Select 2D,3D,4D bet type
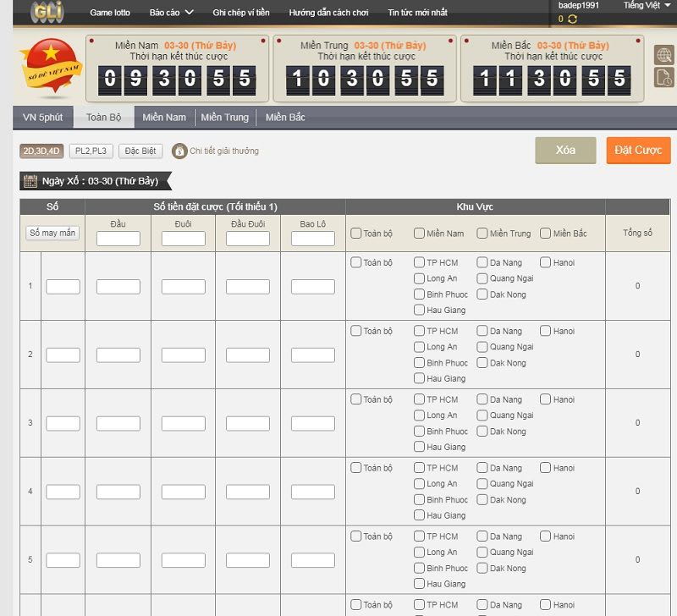Image resolution: width=677 pixels, height=616 pixels. [x=41, y=151]
